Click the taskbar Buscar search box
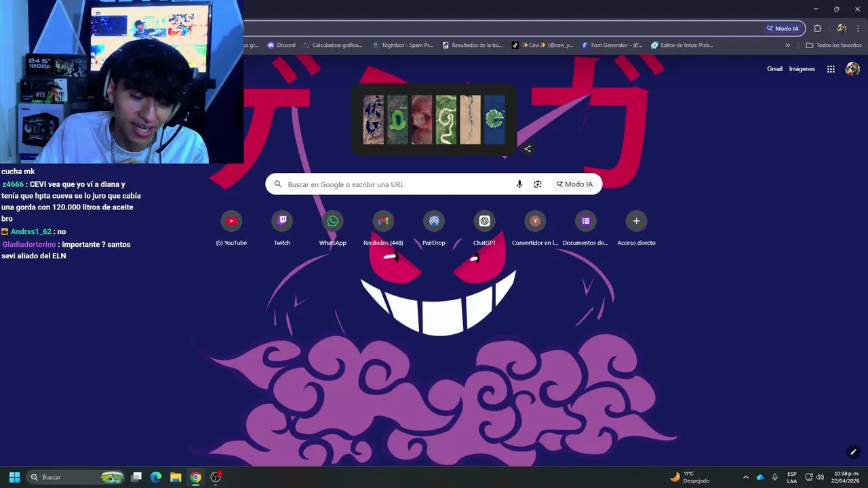The height and width of the screenshot is (488, 868). [76, 477]
